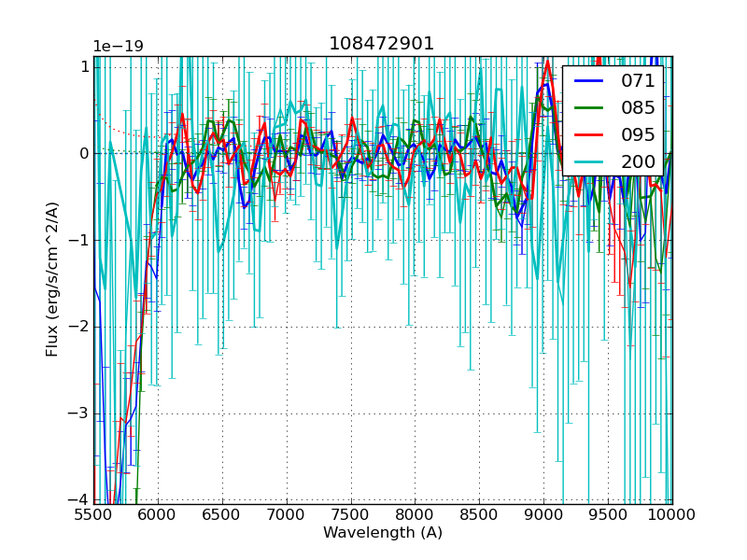Click the 5500 x-axis tick label
Image resolution: width=747 pixels, height=560 pixels.
pyautogui.click(x=93, y=514)
